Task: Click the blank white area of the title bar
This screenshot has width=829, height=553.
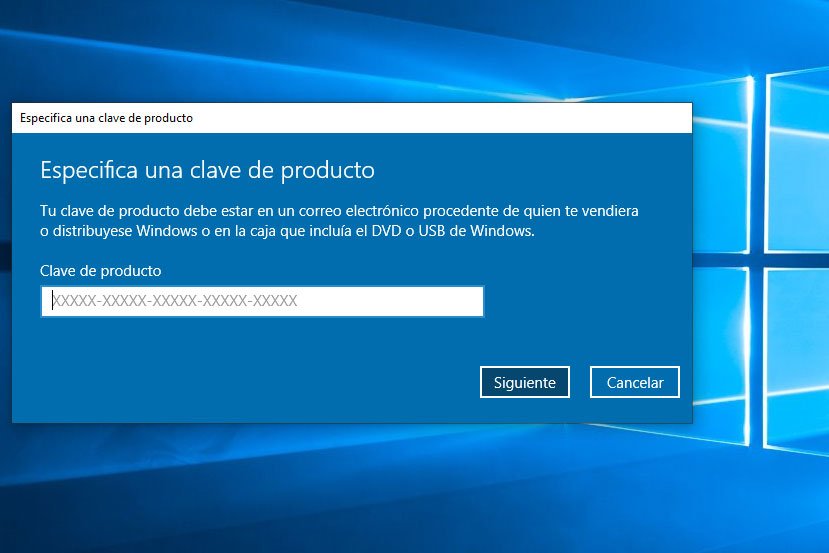Action: (x=450, y=118)
